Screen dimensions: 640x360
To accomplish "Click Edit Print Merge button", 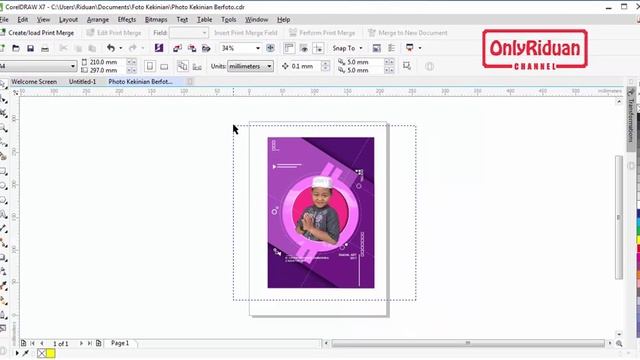I will pyautogui.click(x=114, y=33).
